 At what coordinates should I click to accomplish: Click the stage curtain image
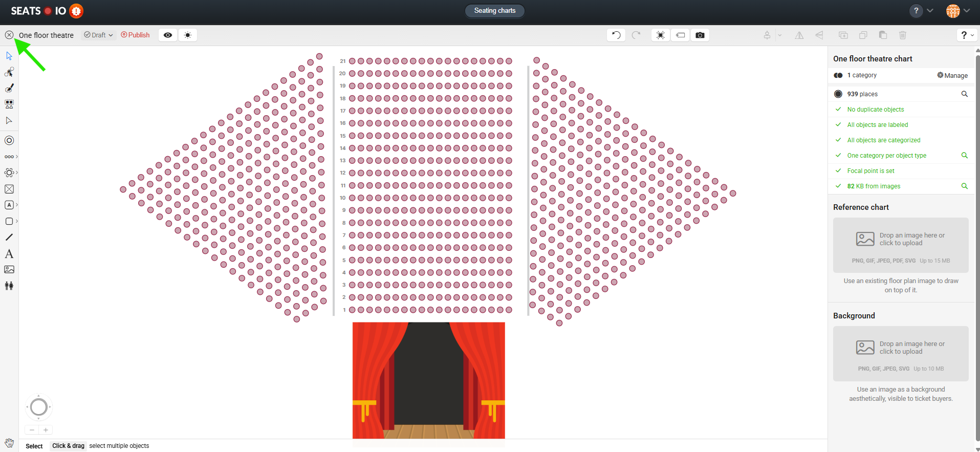coord(429,380)
